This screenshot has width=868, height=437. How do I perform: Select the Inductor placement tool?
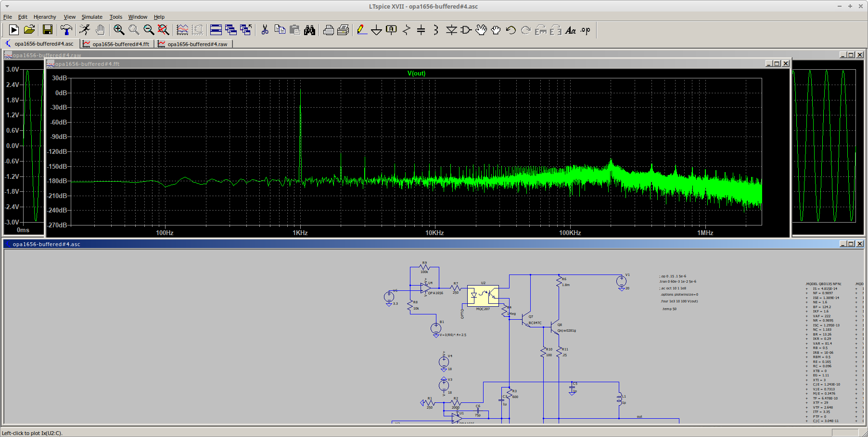436,30
